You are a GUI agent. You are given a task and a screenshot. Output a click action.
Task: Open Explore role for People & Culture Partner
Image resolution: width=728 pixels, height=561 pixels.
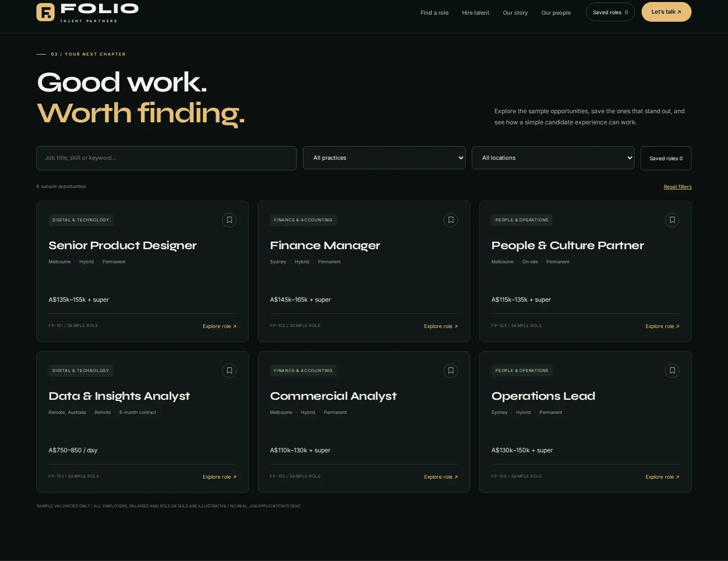pyautogui.click(x=662, y=326)
